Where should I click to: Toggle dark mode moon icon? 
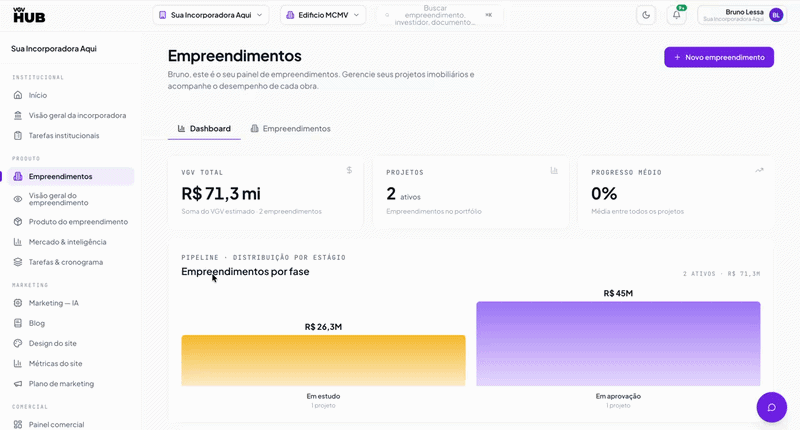[646, 15]
